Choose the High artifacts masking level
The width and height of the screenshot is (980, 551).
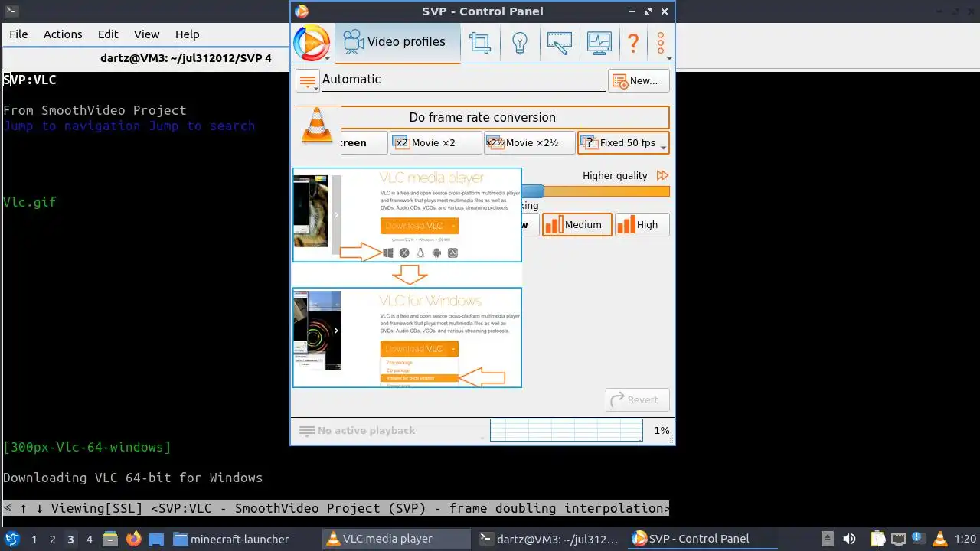[642, 224]
